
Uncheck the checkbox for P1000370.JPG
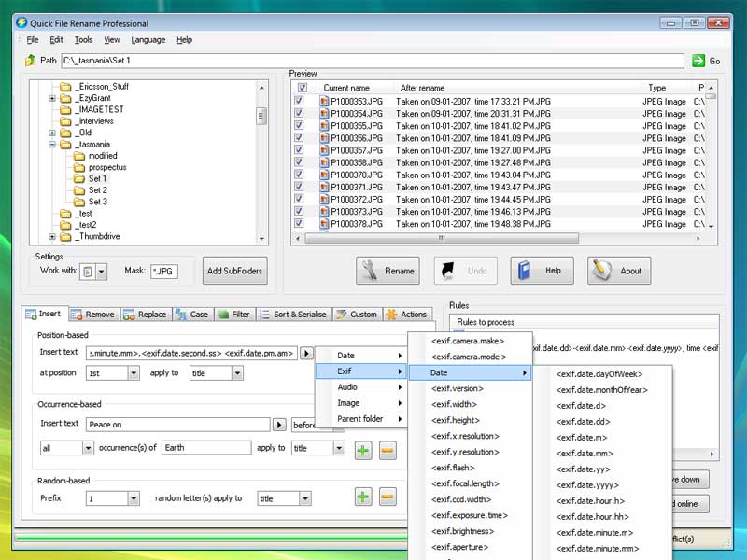coord(300,175)
